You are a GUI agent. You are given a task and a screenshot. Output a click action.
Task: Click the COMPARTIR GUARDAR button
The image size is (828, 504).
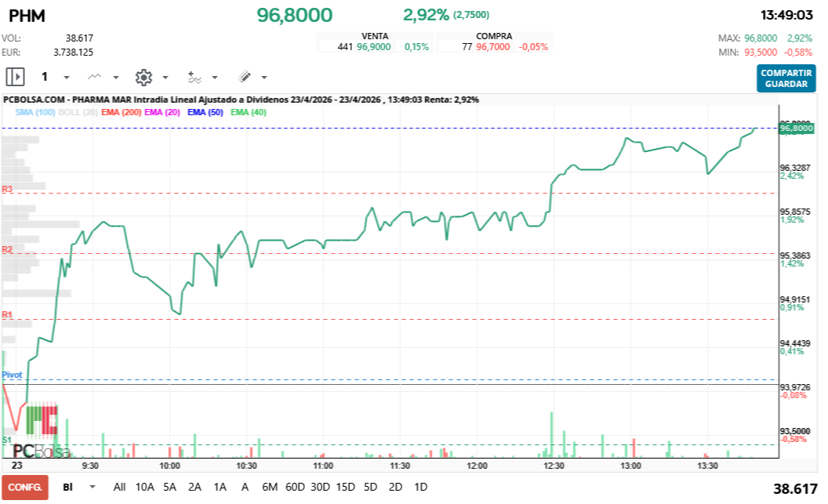(x=785, y=78)
